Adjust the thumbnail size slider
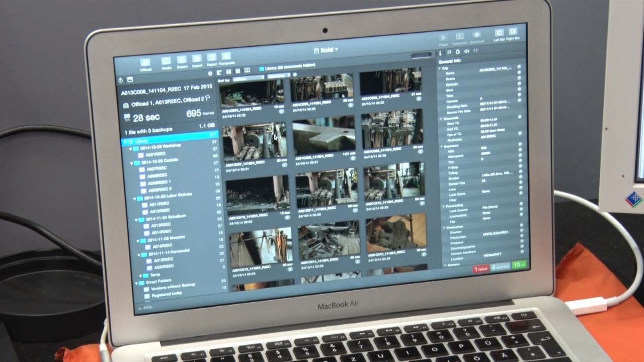Image resolution: width=644 pixels, height=362 pixels. coord(422,55)
